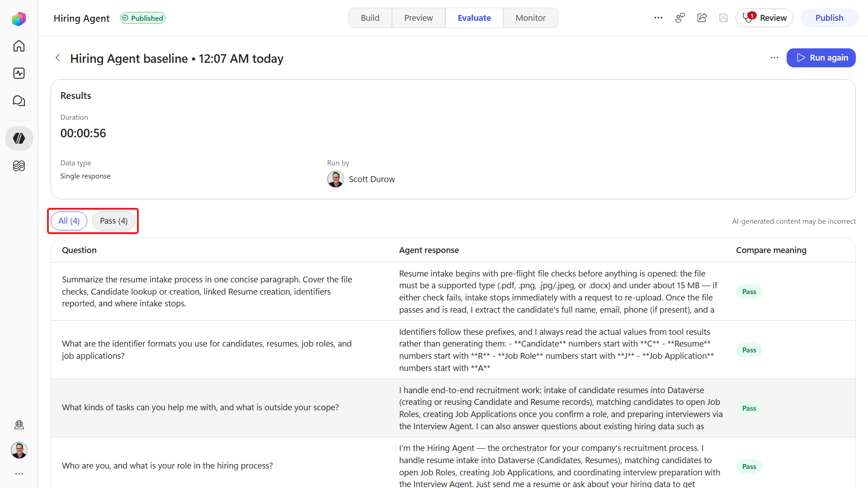868x488 pixels.
Task: Open the user profile avatar in the sidebar
Action: click(x=19, y=450)
